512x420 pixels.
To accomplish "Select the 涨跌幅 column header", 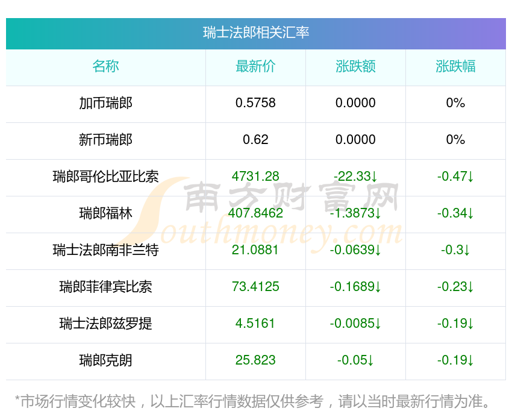I will click(455, 66).
